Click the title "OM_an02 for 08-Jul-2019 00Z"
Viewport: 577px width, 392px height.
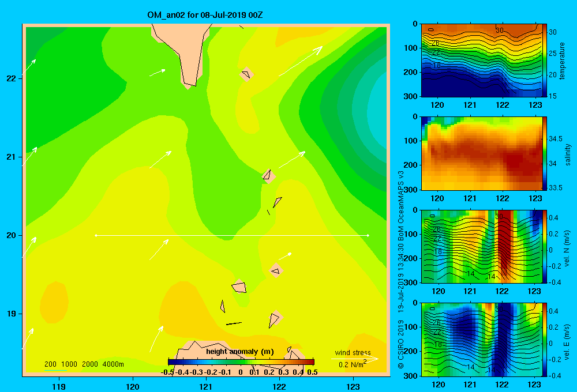pyautogui.click(x=205, y=15)
